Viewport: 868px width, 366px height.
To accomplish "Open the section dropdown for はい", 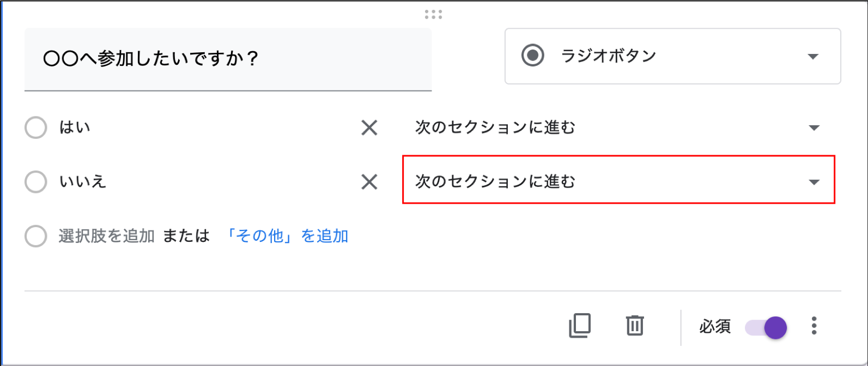I will [618, 128].
